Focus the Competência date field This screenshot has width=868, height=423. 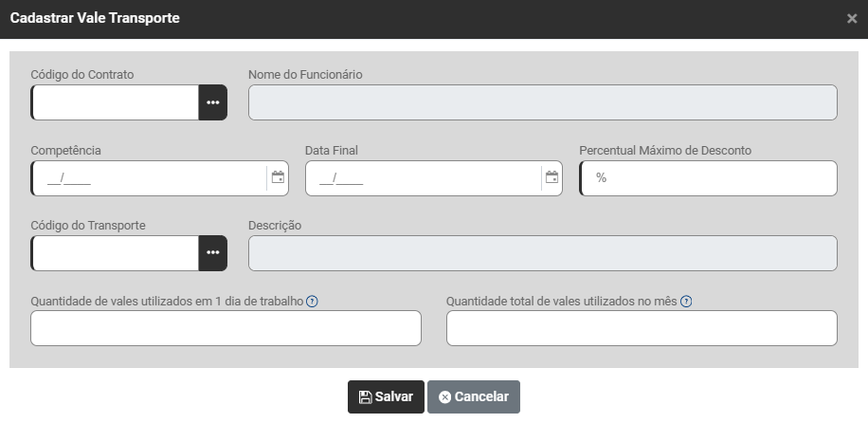149,177
